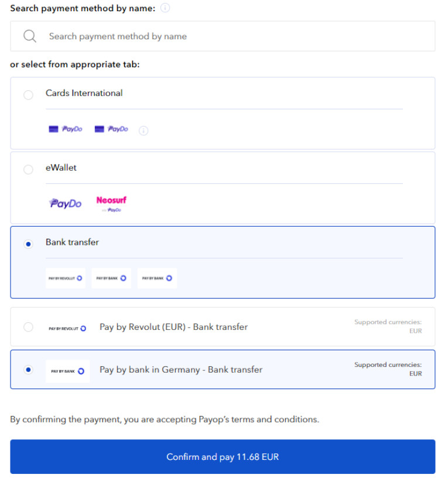This screenshot has width=448, height=488.
Task: Click Confirm and pay 11.68 EUR button
Action: 223,456
